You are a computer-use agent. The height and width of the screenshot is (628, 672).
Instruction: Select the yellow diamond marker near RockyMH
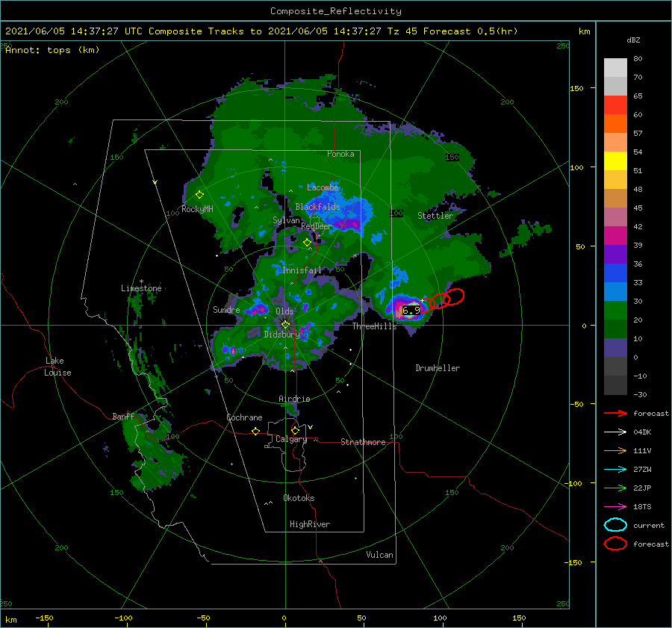point(199,195)
